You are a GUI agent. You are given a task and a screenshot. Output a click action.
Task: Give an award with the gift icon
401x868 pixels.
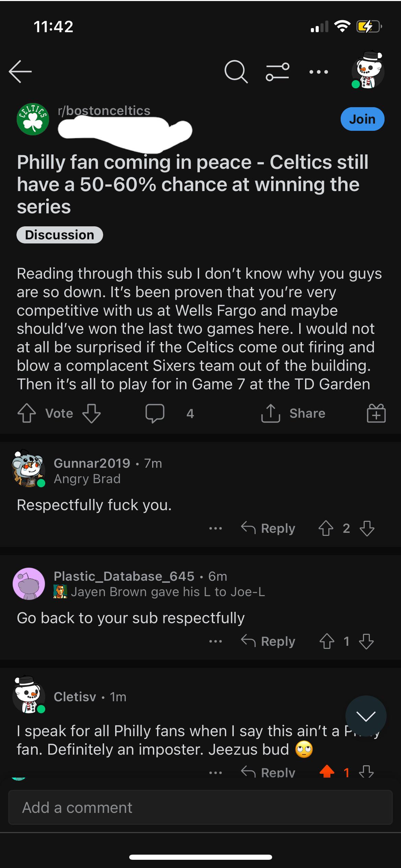376,413
